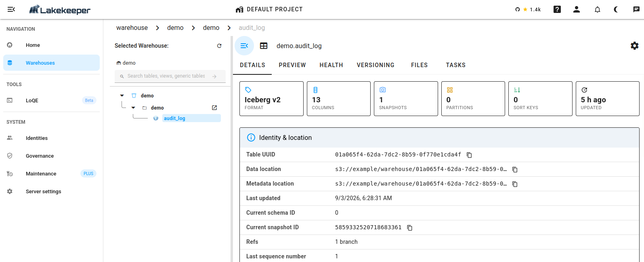Switch to the HEALTH tab
The height and width of the screenshot is (262, 644).
(331, 65)
